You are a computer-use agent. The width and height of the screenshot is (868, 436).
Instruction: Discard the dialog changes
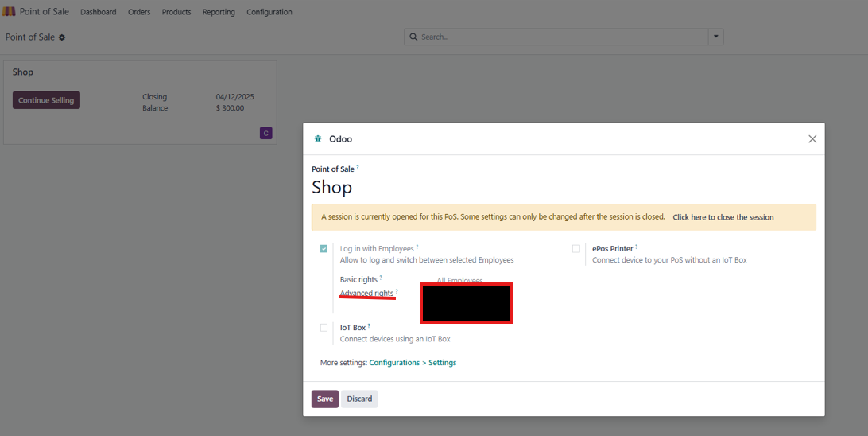tap(359, 399)
